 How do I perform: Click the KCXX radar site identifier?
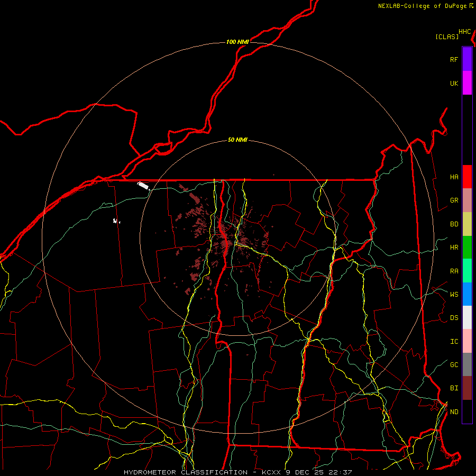pos(271,472)
